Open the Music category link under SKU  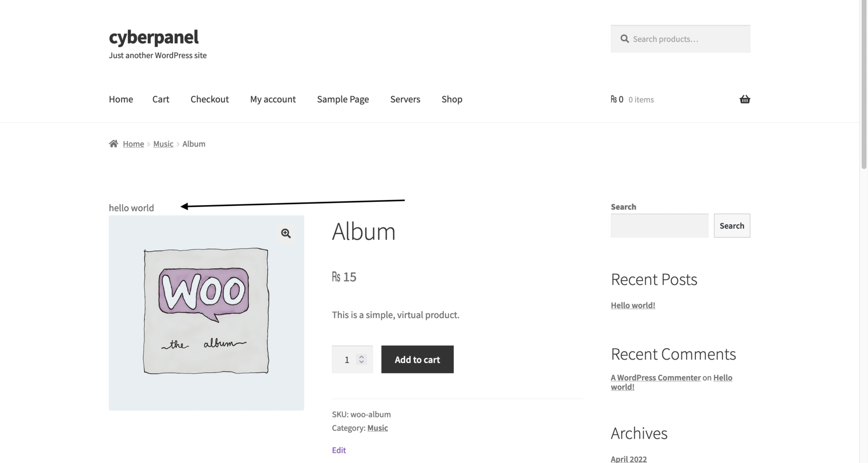[377, 428]
